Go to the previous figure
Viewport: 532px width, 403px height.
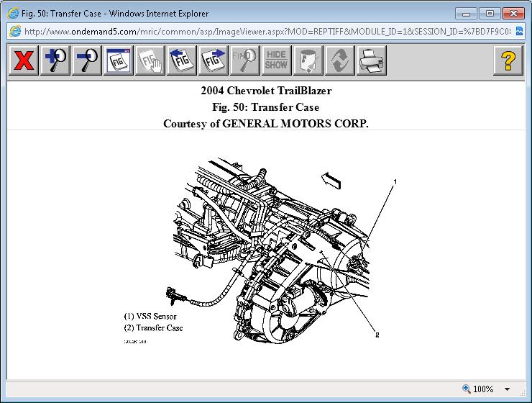click(182, 60)
